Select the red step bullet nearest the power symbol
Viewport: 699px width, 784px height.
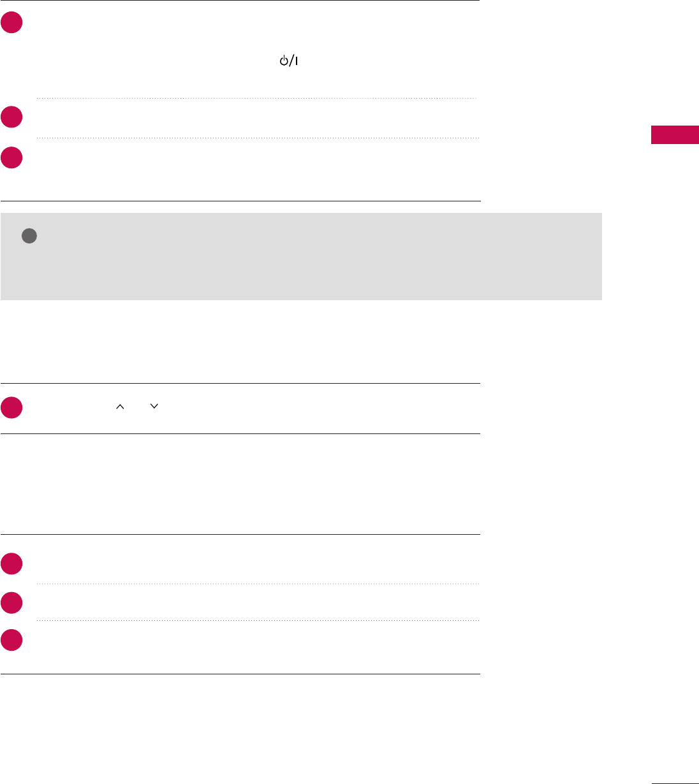[x=12, y=24]
